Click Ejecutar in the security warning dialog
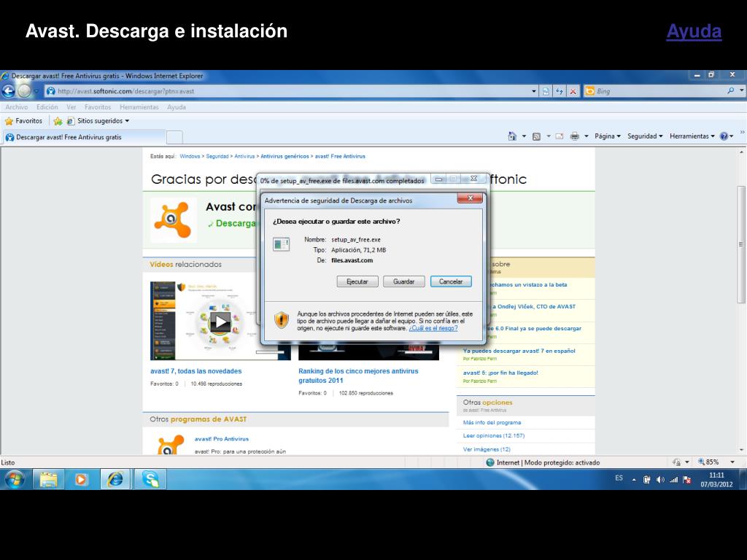747x560 pixels. [x=357, y=281]
